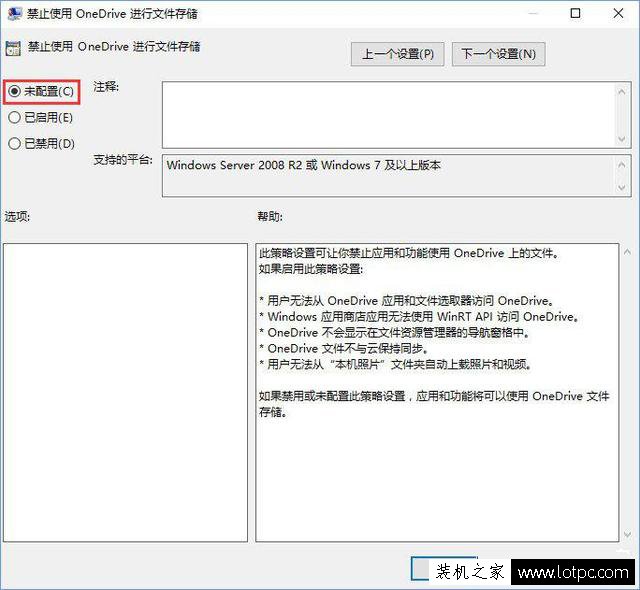This screenshot has width=640, height=590.
Task: Click the supported platform scroll up arrow
Action: tap(622, 164)
